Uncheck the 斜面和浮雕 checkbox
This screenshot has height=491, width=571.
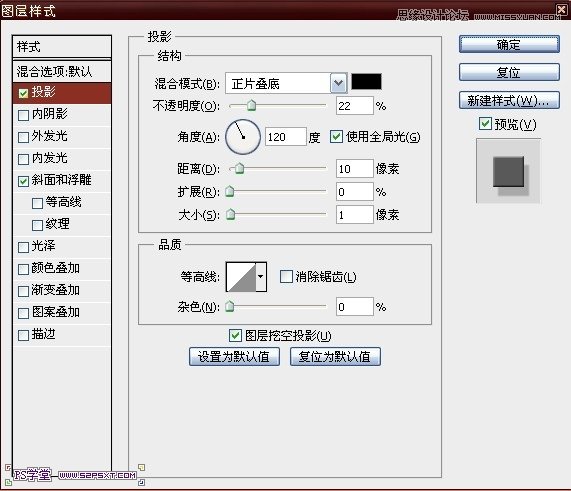tap(23, 181)
